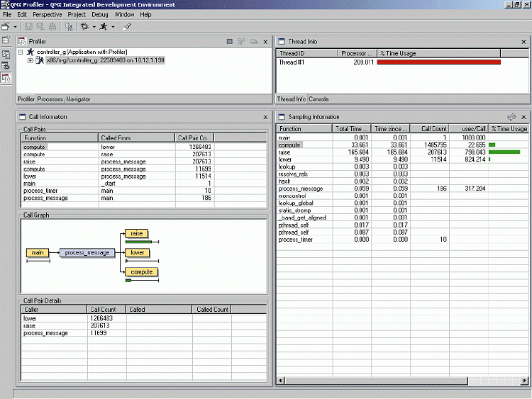
Task: Select the compute row in Sampling Information
Action: tap(402, 145)
